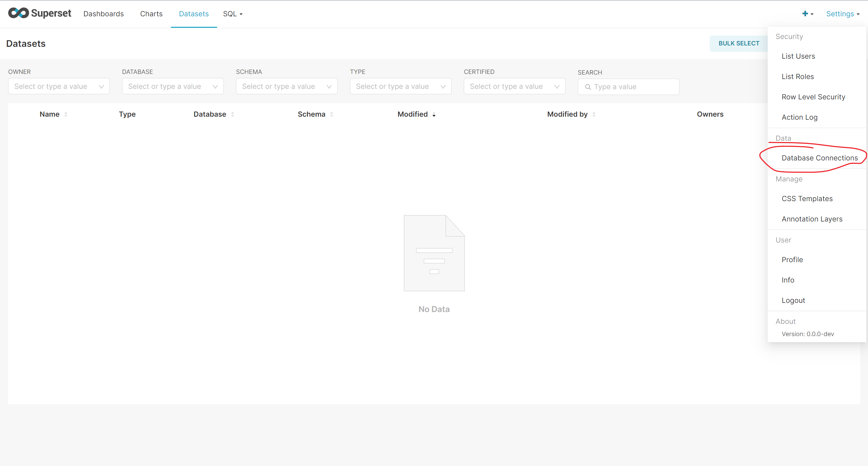Go to the Dashboards tab
This screenshot has height=466, width=868.
103,14
